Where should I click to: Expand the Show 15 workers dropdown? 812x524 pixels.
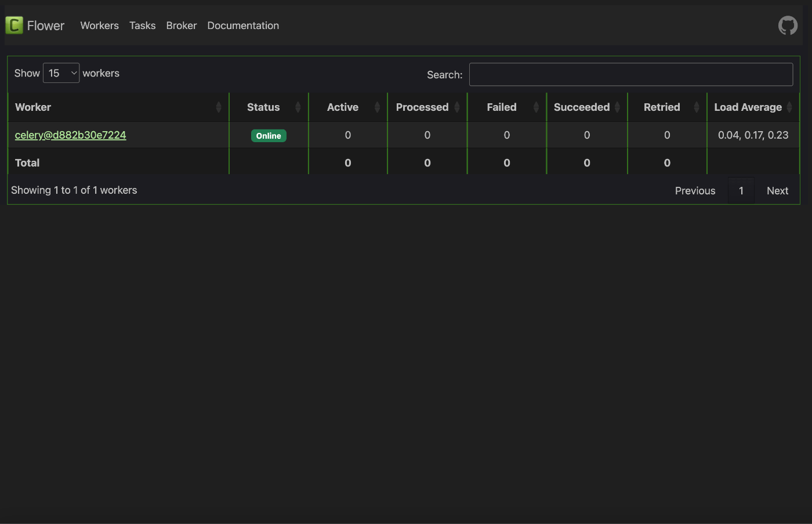coord(61,73)
